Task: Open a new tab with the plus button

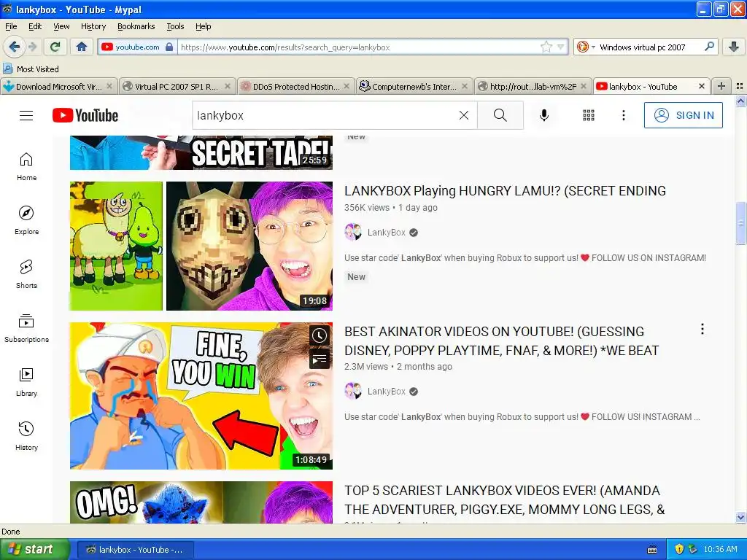Action: pyautogui.click(x=721, y=86)
